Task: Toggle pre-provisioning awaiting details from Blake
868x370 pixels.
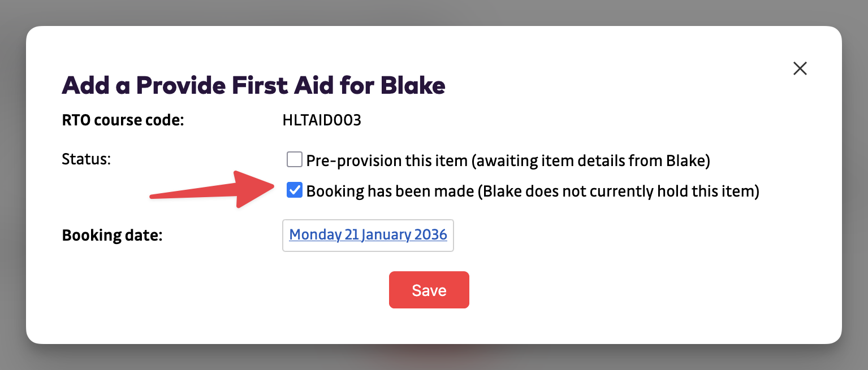Action: pyautogui.click(x=294, y=159)
